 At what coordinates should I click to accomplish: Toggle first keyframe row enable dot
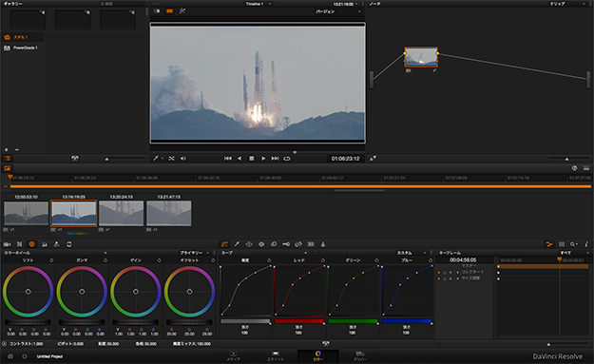coord(439,273)
